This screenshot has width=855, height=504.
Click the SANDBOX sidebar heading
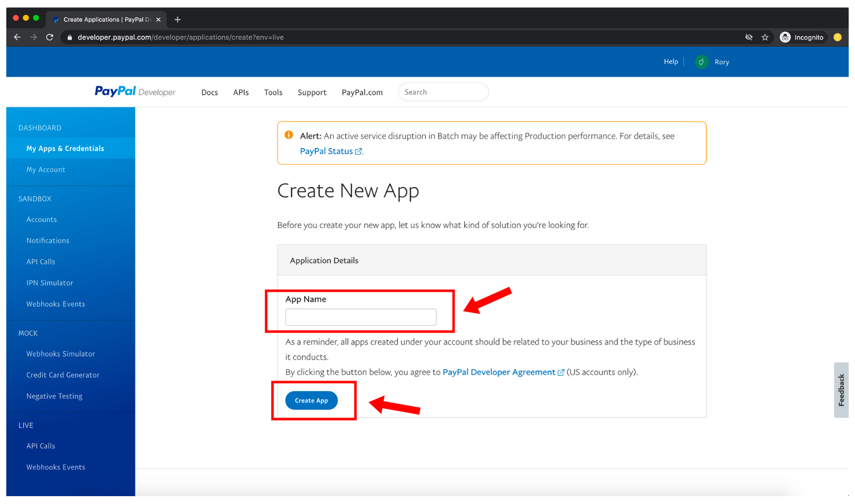point(35,199)
